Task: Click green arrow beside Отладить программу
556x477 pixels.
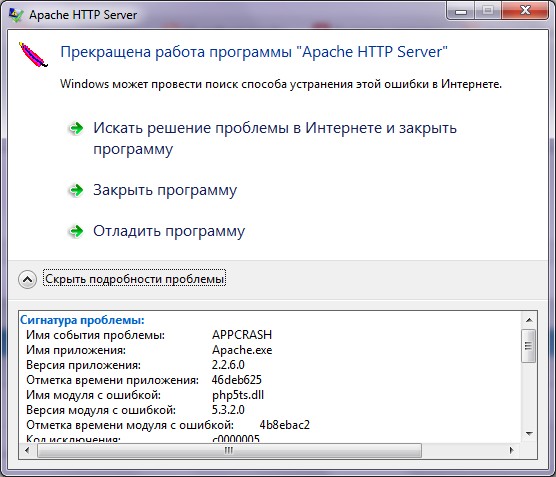Action: [x=76, y=232]
